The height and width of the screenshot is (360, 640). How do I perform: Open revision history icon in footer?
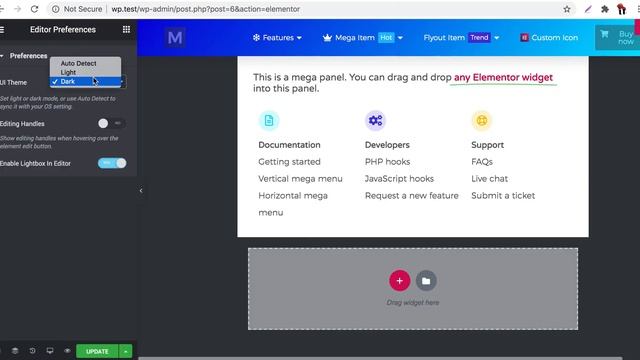pyautogui.click(x=32, y=351)
